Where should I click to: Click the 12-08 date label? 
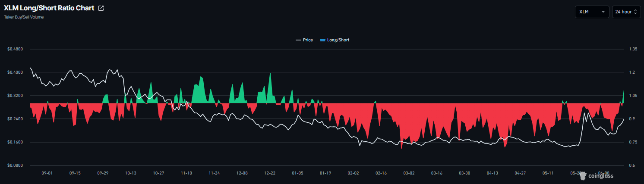pyautogui.click(x=242, y=173)
